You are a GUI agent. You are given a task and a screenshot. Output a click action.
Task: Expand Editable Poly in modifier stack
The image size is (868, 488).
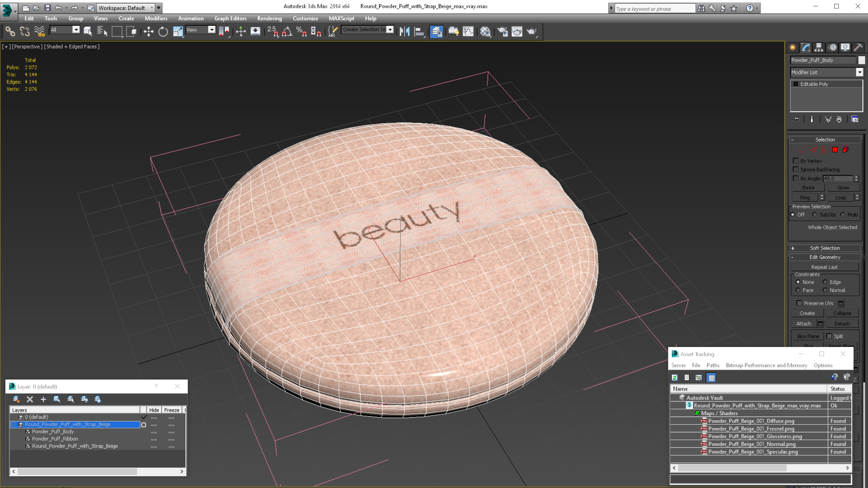point(796,84)
